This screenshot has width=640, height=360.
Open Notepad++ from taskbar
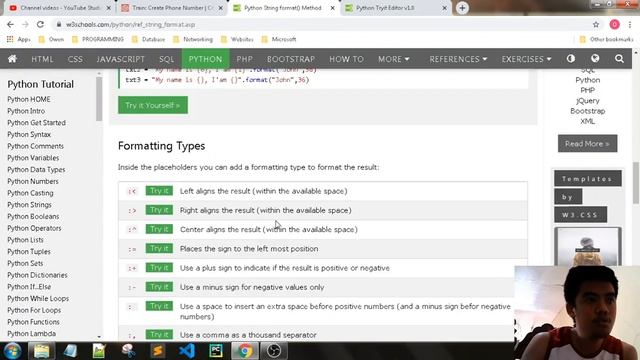point(99,351)
